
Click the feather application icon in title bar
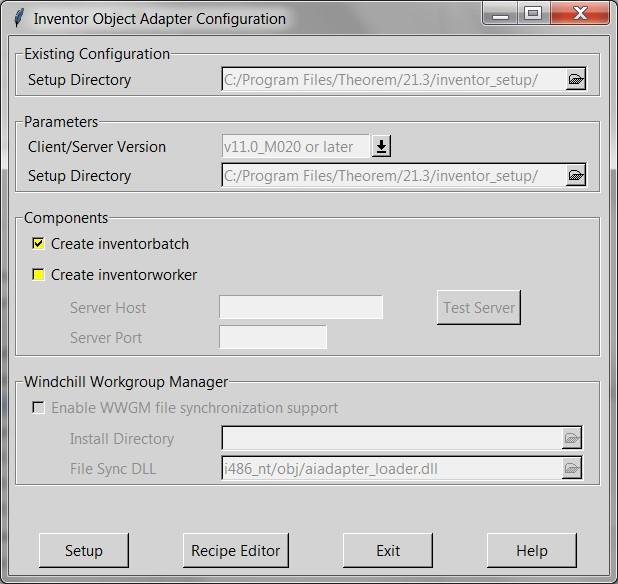[19, 17]
